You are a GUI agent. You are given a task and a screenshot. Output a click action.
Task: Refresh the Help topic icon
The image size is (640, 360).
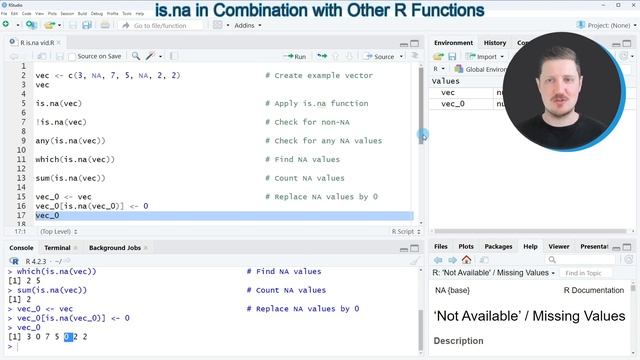point(629,260)
